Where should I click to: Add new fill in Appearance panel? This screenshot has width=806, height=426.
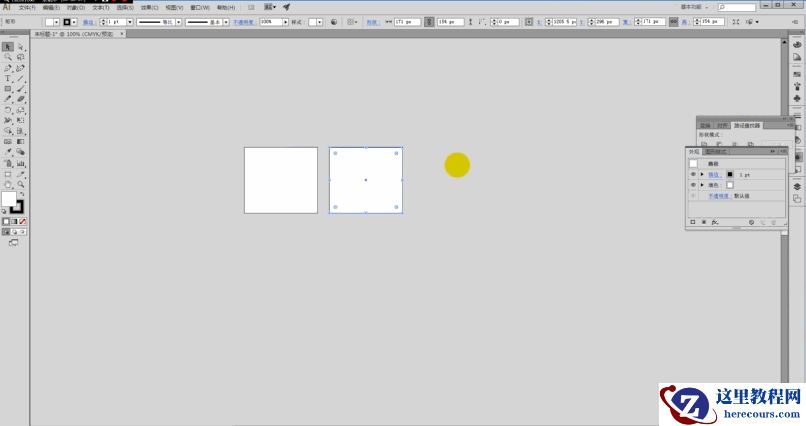(x=704, y=222)
